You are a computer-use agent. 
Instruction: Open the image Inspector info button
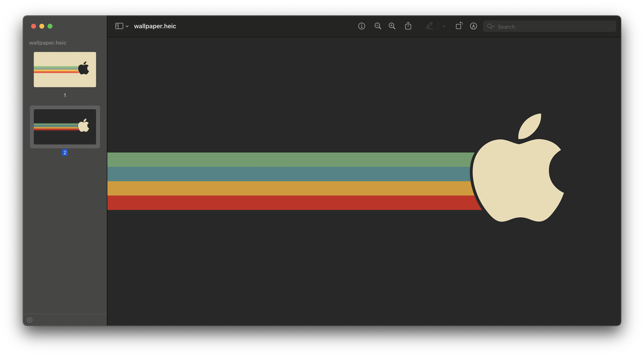(x=362, y=26)
